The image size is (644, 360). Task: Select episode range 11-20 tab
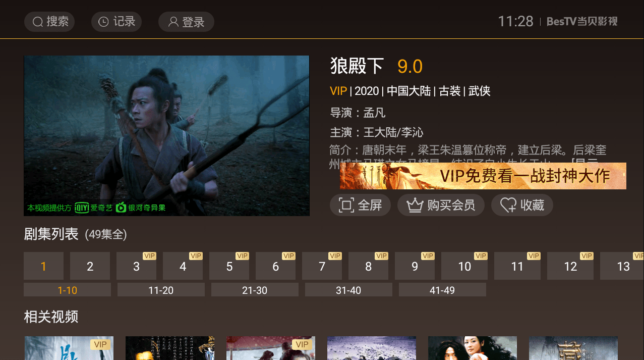coord(161,290)
